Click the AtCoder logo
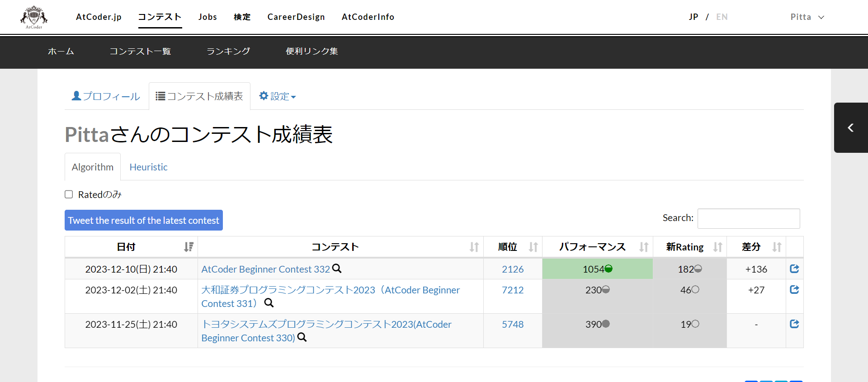Image resolution: width=868 pixels, height=382 pixels. [34, 17]
